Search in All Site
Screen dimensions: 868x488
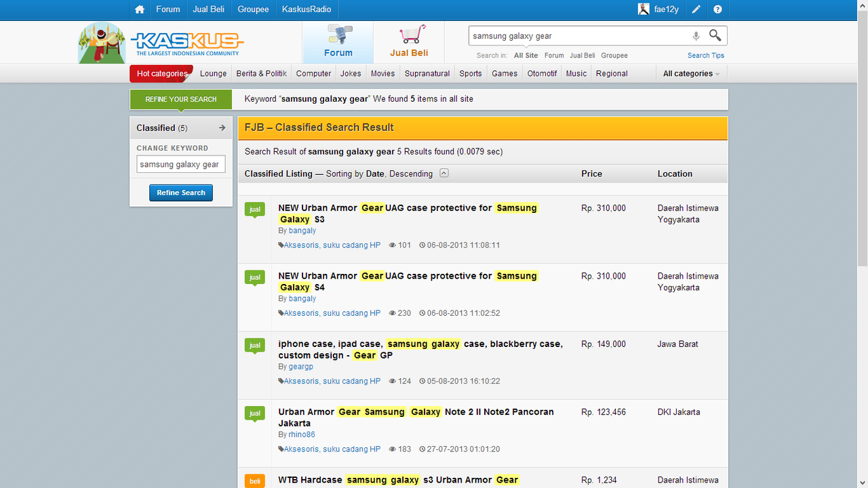[x=526, y=56]
